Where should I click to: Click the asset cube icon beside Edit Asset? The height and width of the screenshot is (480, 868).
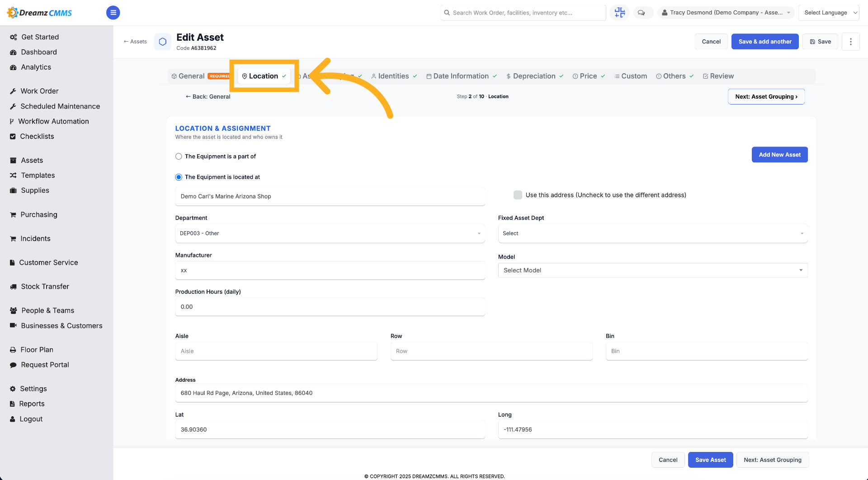point(163,42)
